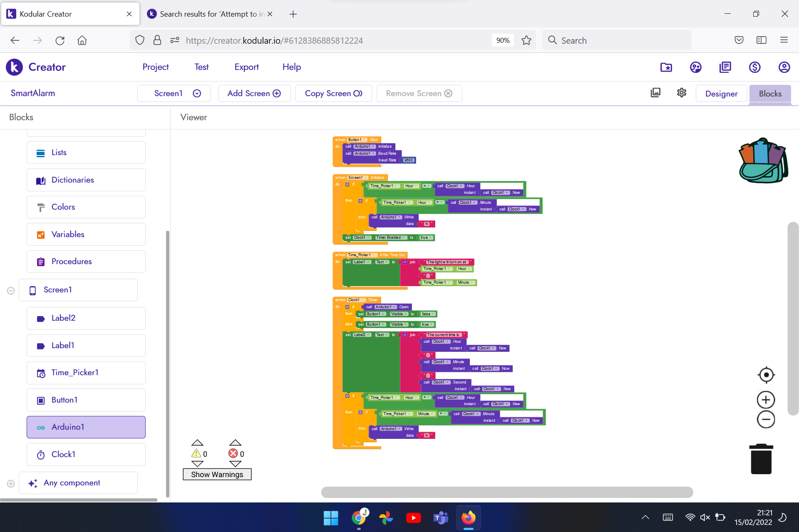Viewport: 799px width, 532px height.
Task: Zoom in on the blocks workspace
Action: click(766, 400)
